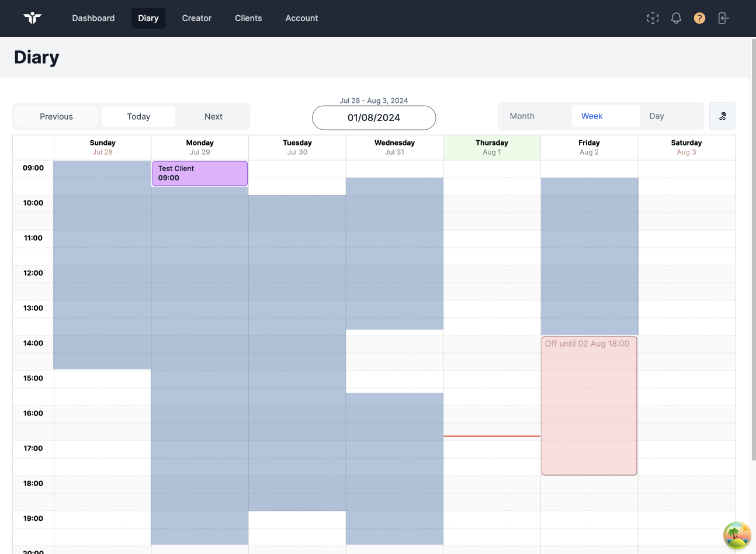Click the 17:00 time label
This screenshot has width=756, height=554.
[33, 448]
